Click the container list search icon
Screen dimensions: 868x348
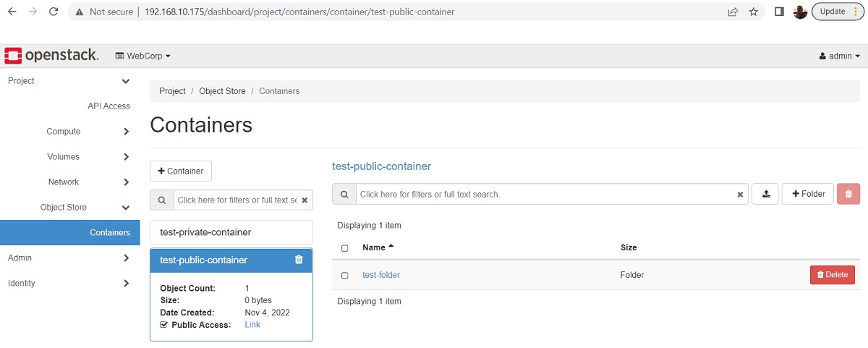click(x=162, y=200)
